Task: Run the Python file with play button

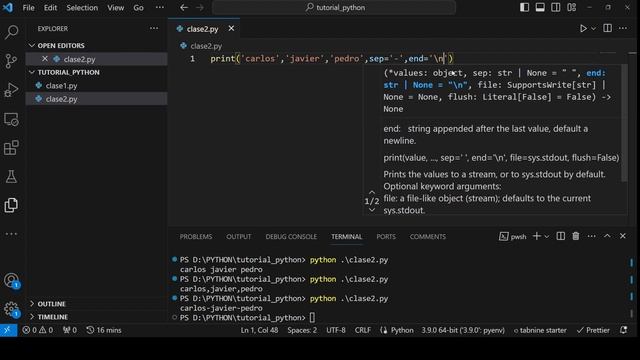Action: click(x=583, y=28)
